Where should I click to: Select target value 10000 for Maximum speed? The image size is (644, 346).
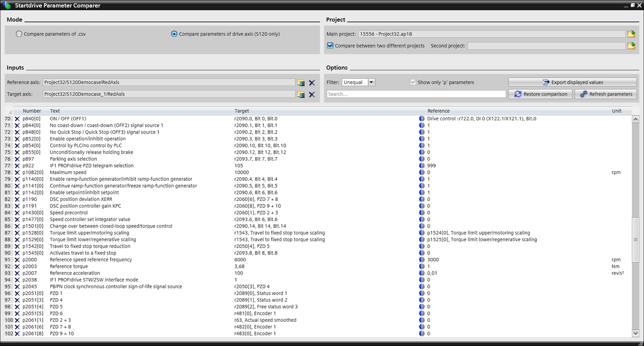point(242,172)
